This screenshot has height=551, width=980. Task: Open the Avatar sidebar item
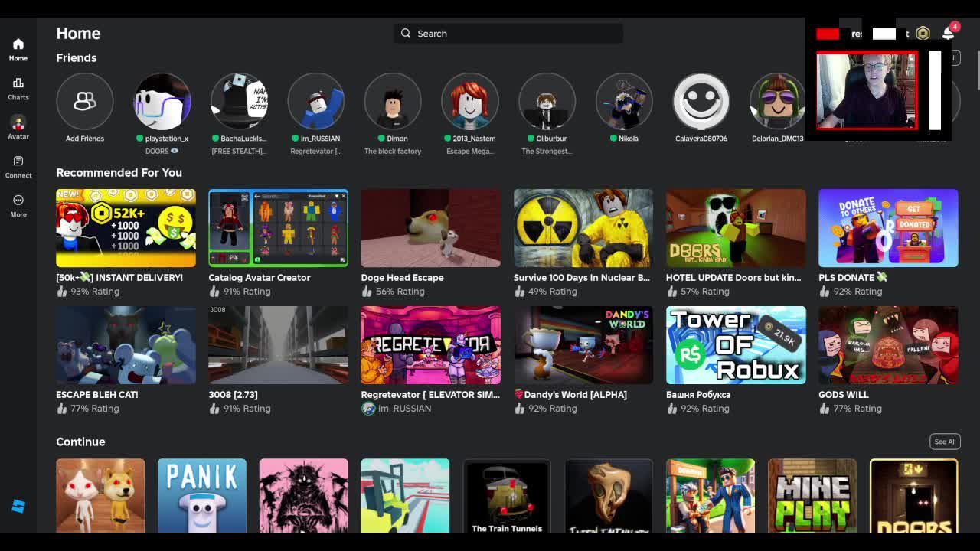click(x=18, y=127)
